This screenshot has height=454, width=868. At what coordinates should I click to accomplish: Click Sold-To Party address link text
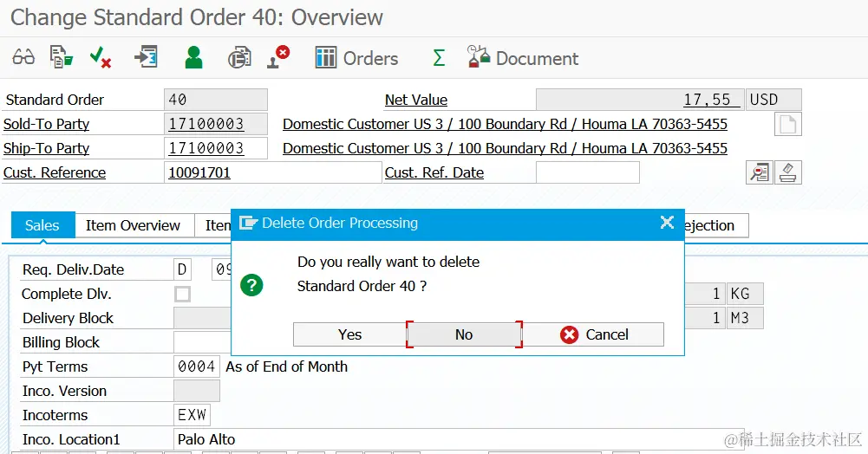click(x=505, y=124)
